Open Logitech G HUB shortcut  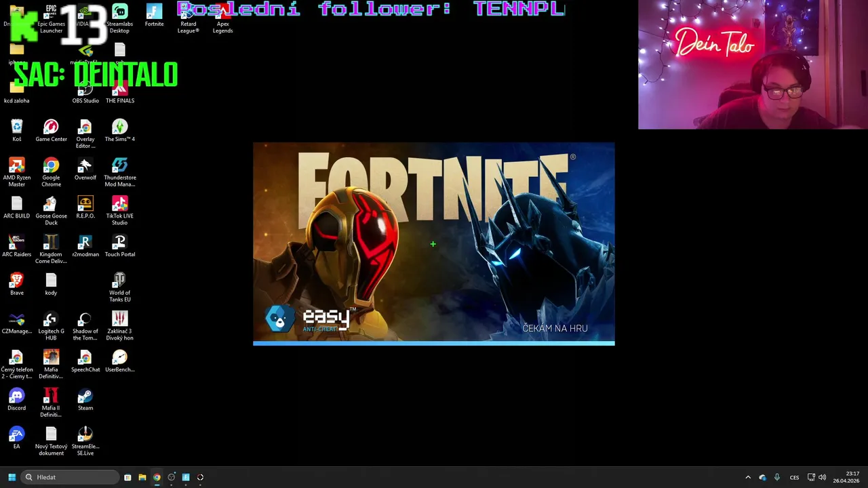(x=51, y=327)
